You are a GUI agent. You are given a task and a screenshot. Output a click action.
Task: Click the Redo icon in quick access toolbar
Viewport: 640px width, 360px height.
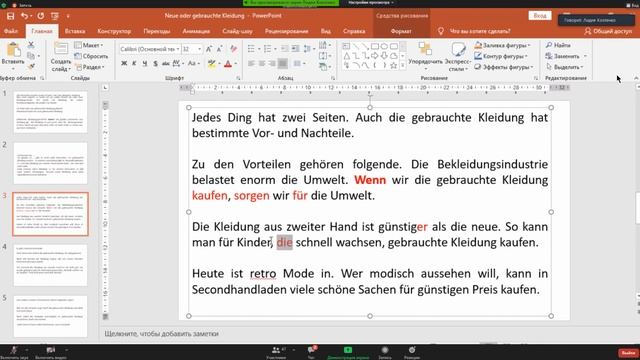40,16
